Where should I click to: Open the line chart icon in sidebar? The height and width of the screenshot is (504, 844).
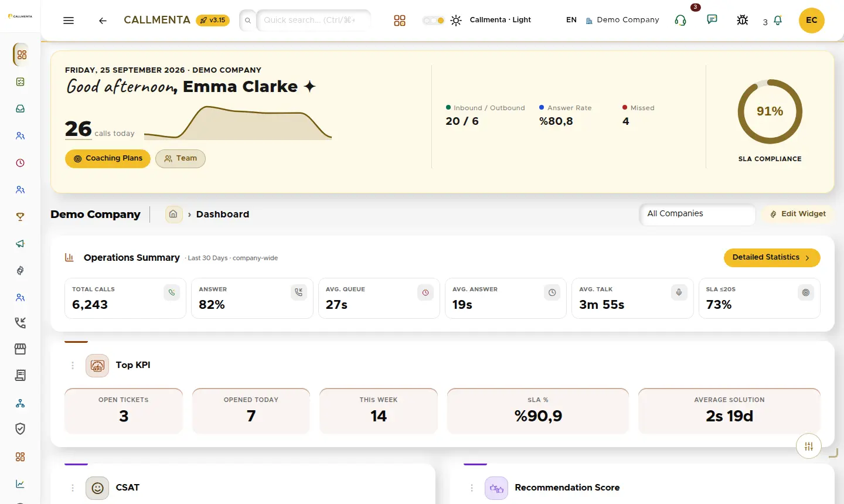coord(21,484)
